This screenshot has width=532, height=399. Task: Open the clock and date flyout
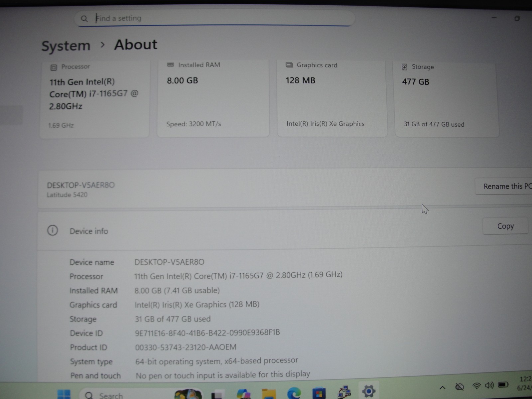click(x=525, y=383)
